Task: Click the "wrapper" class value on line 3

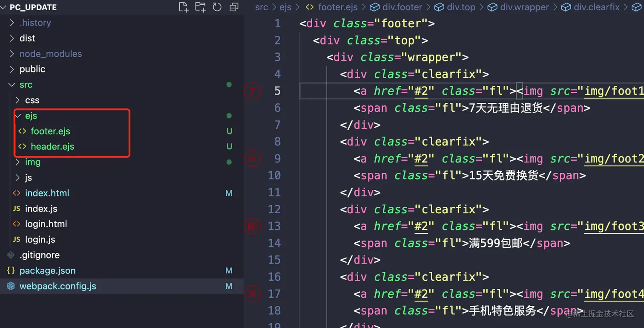Action: point(431,57)
